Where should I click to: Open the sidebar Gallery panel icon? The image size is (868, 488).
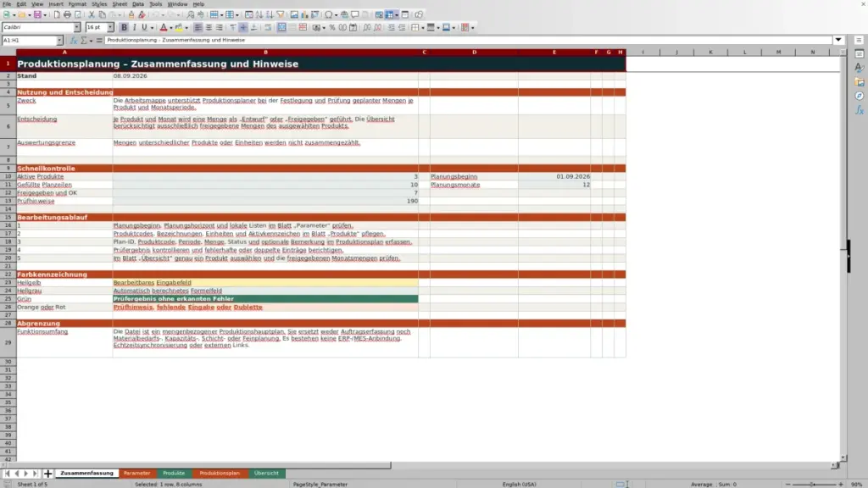coord(860,82)
